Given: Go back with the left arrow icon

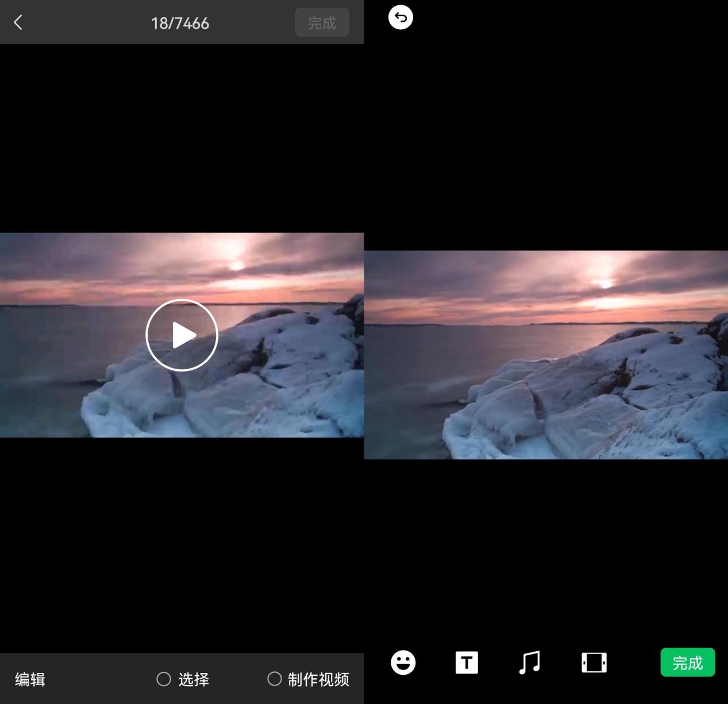Looking at the screenshot, I should (18, 22).
